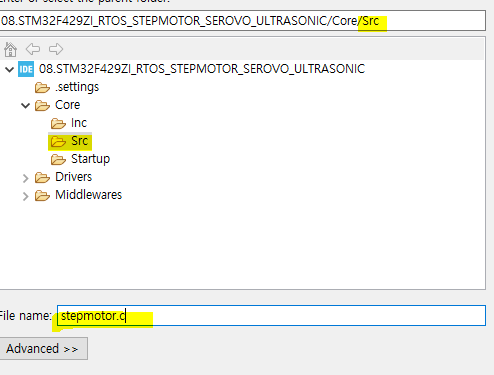Screen dimensions: 494x375
Task: Click the Home navigation icon
Action: coord(10,49)
